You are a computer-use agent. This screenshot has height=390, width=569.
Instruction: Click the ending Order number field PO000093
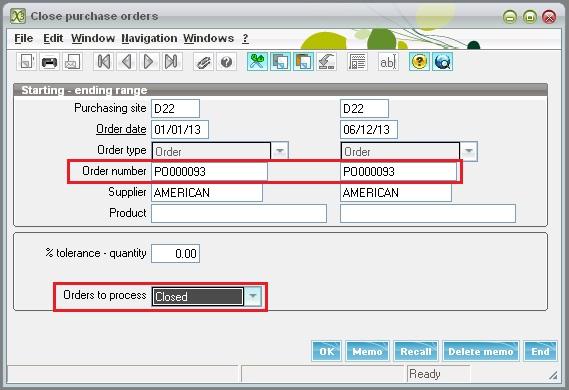pos(398,171)
